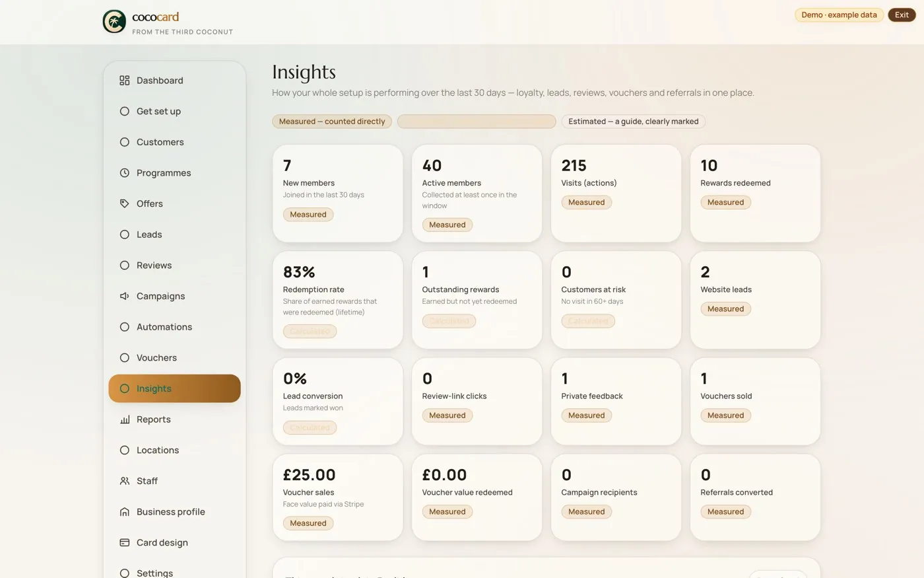Click the Programmes clock icon
The width and height of the screenshot is (924, 578).
(124, 173)
